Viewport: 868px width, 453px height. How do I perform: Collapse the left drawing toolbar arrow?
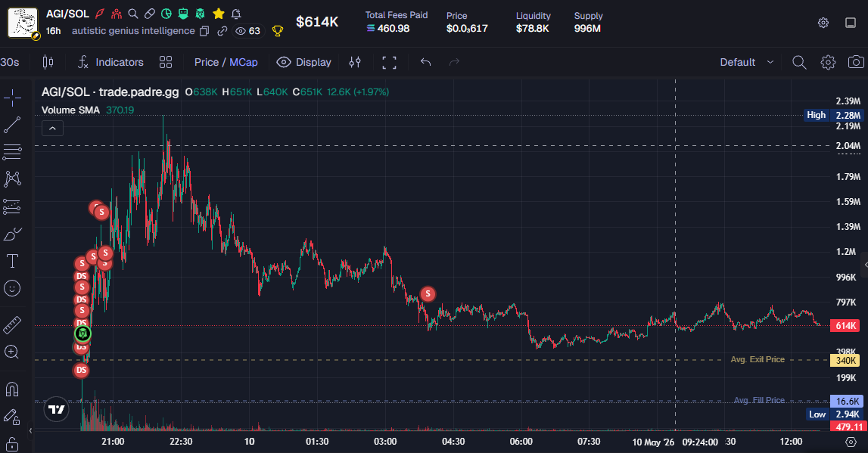30,430
